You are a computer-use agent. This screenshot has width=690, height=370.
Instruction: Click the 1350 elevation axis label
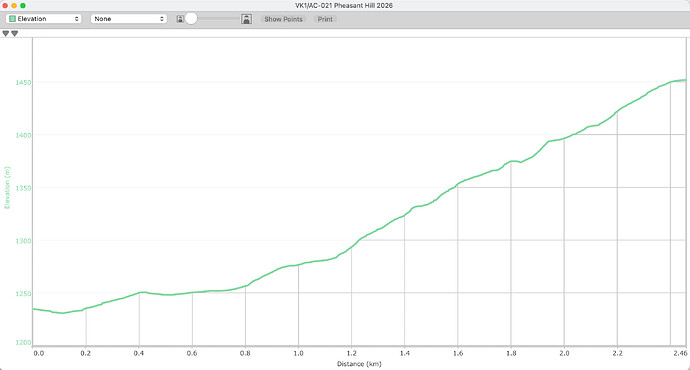pyautogui.click(x=23, y=188)
